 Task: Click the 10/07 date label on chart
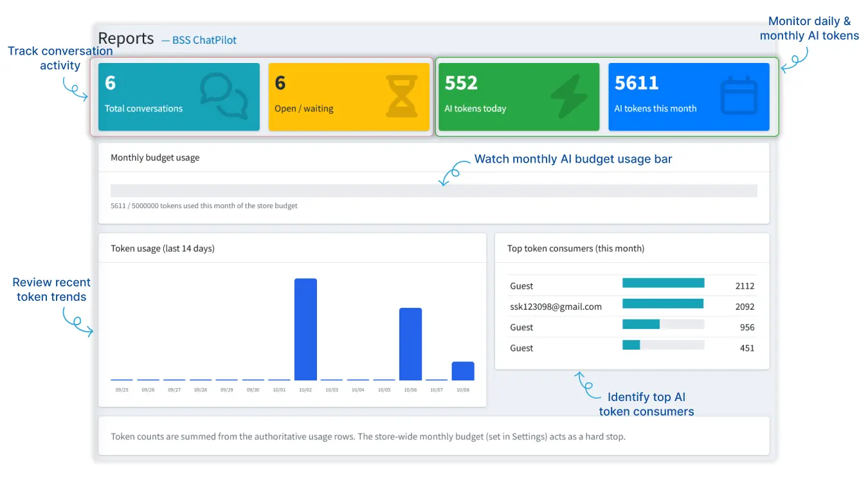click(437, 389)
